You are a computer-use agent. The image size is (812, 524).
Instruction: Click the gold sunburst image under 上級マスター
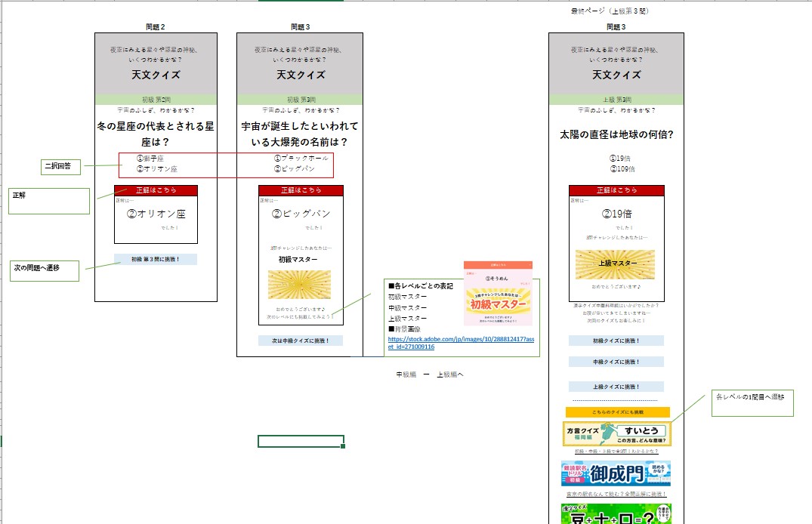[x=615, y=264]
